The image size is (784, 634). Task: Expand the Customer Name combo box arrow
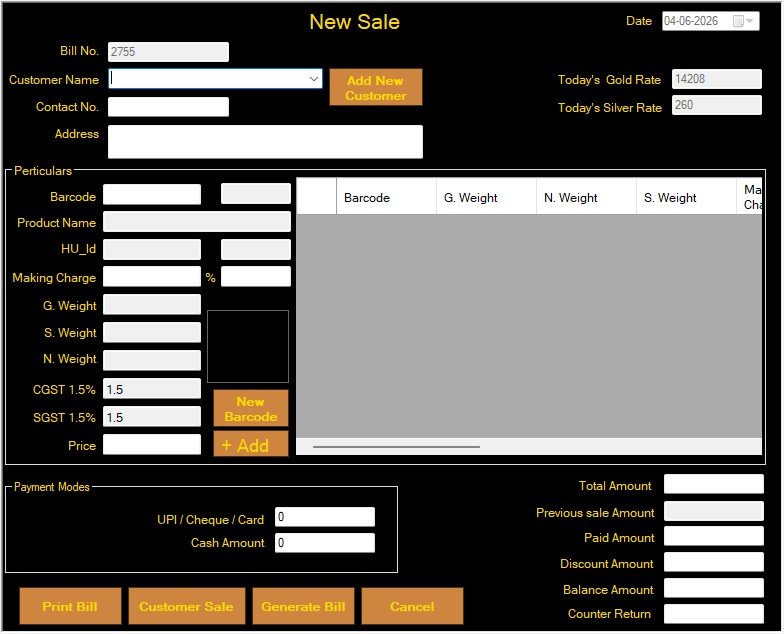pos(314,79)
